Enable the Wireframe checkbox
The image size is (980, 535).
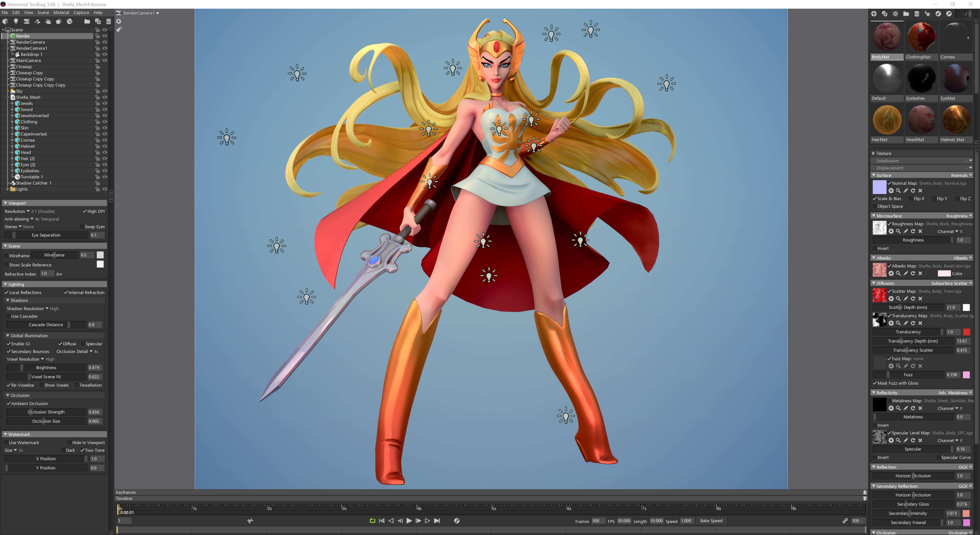[x=6, y=256]
